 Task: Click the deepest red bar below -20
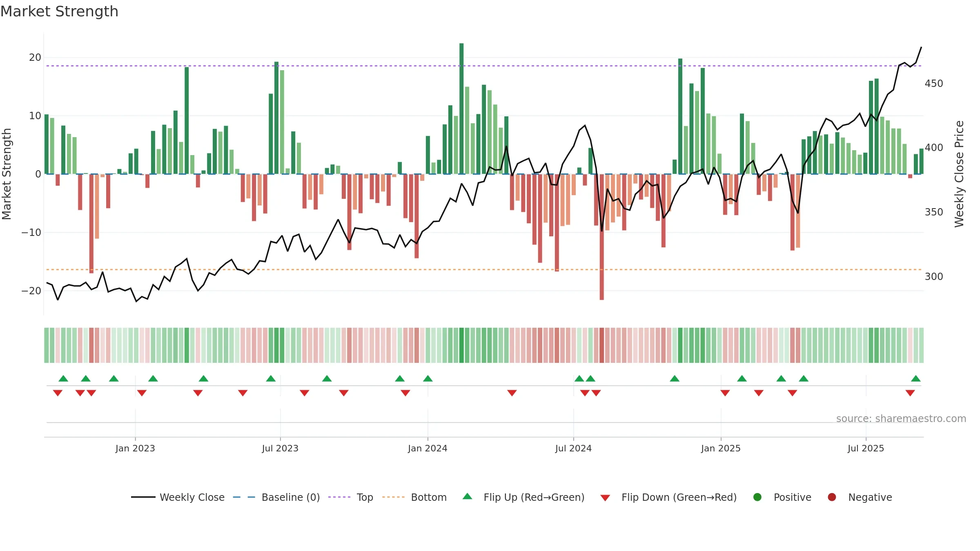tap(602, 237)
